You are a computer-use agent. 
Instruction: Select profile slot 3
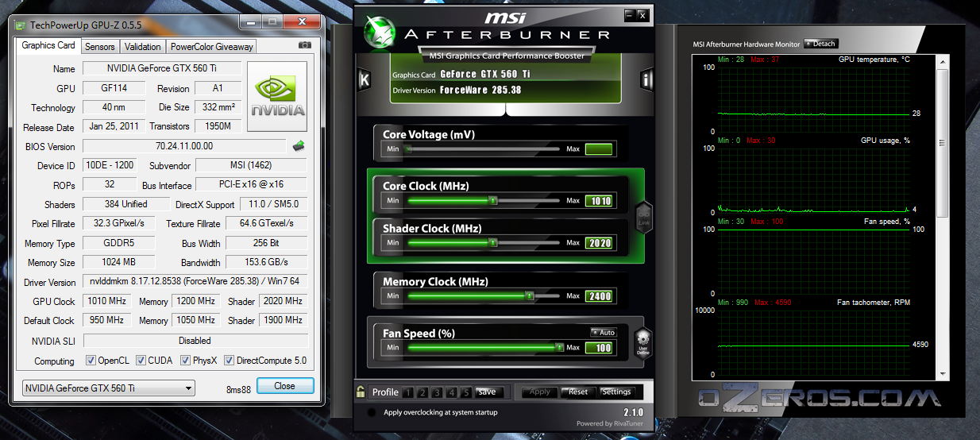437,392
